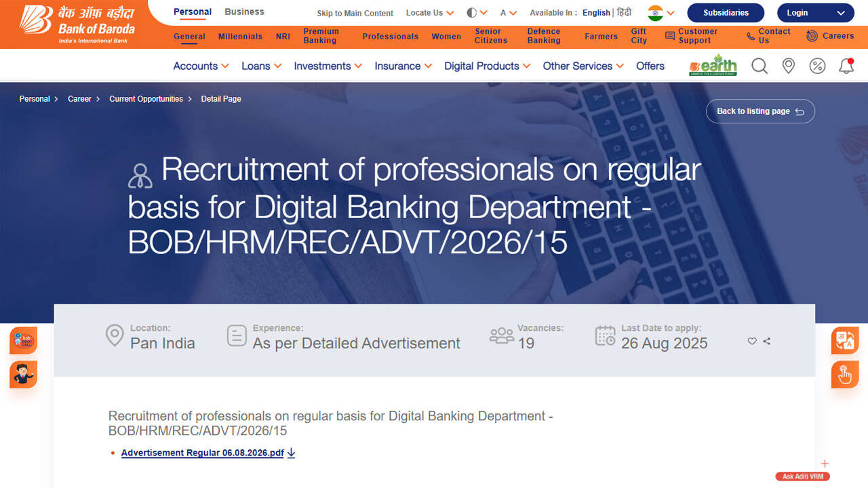Click the Bank of Baroda logo

pyautogui.click(x=77, y=24)
